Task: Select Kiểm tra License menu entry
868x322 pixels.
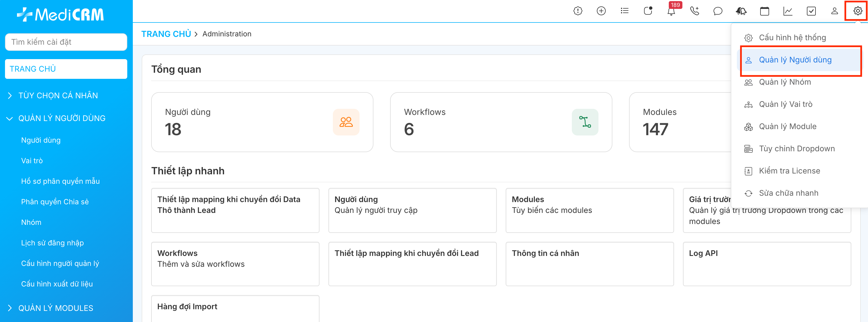Action: coord(789,171)
